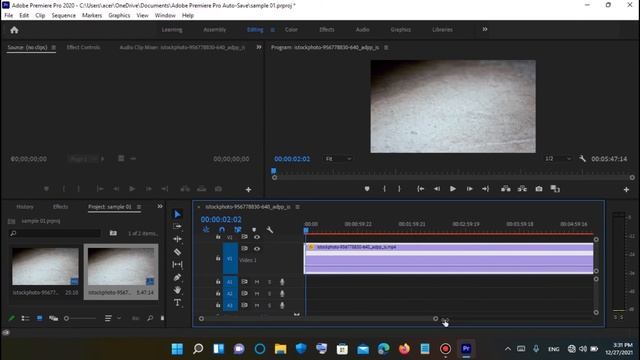Select the Slip tool
The image size is (640, 360).
point(177,264)
